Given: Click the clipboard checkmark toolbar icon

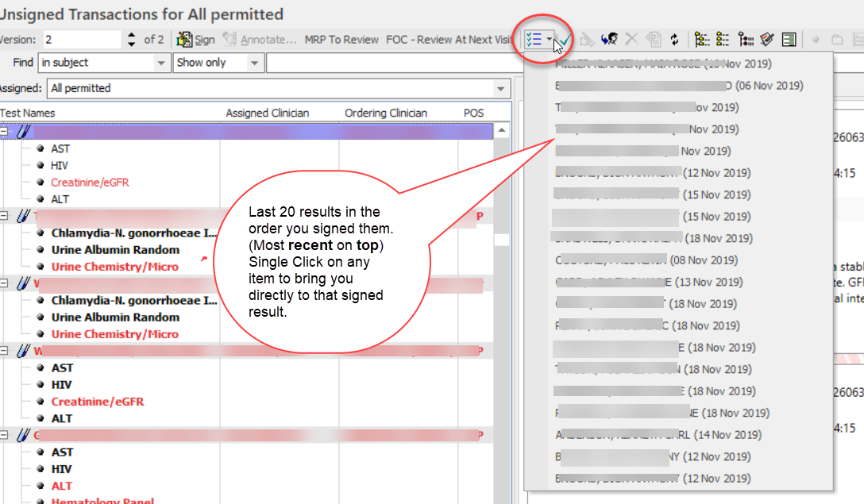Looking at the screenshot, I should tap(766, 39).
